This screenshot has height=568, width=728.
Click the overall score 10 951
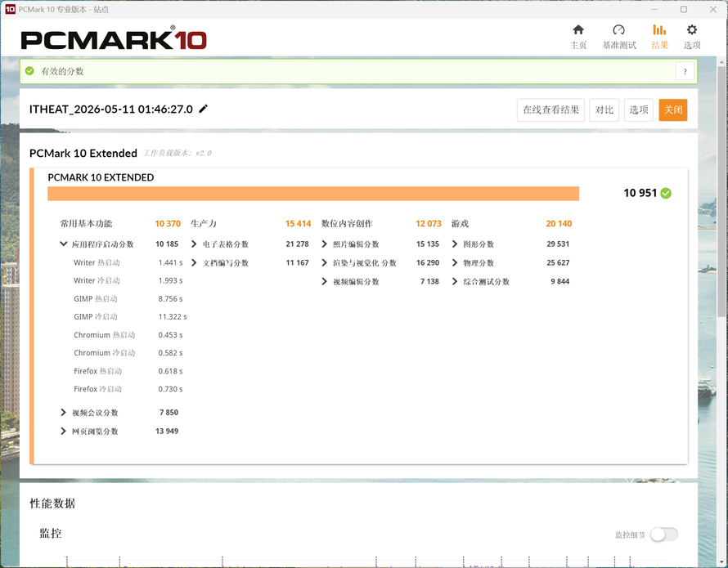pyautogui.click(x=640, y=193)
